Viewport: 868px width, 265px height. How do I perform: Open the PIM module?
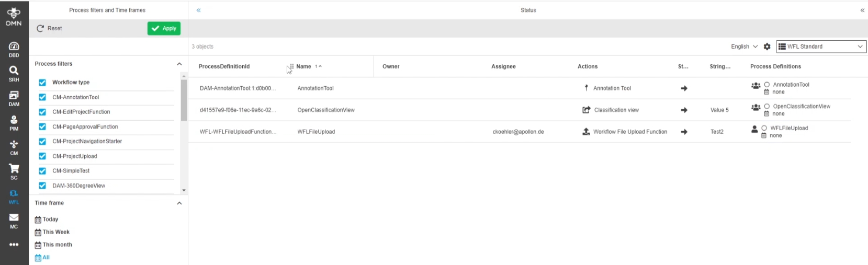(14, 123)
